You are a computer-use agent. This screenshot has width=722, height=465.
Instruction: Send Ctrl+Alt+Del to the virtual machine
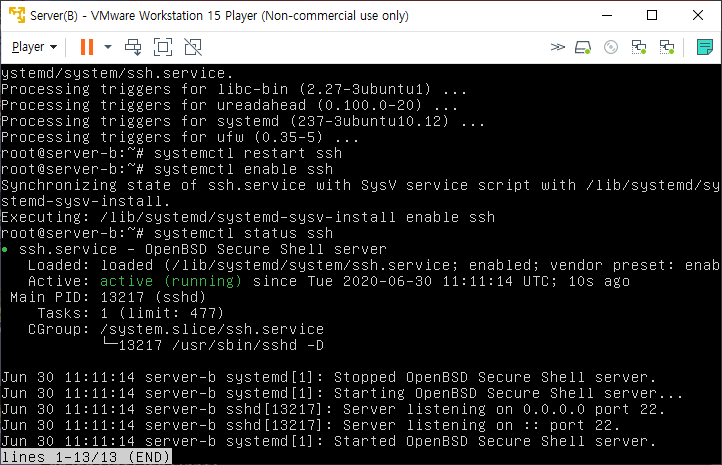(133, 47)
